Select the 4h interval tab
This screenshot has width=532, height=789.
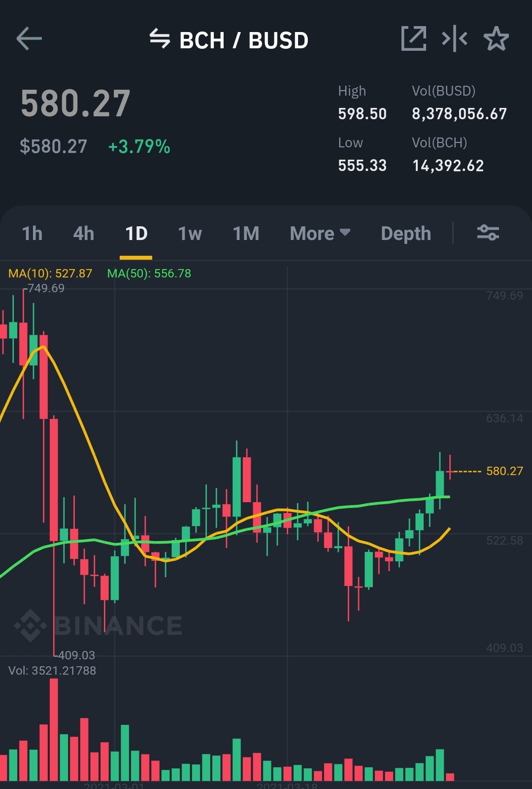(x=83, y=233)
